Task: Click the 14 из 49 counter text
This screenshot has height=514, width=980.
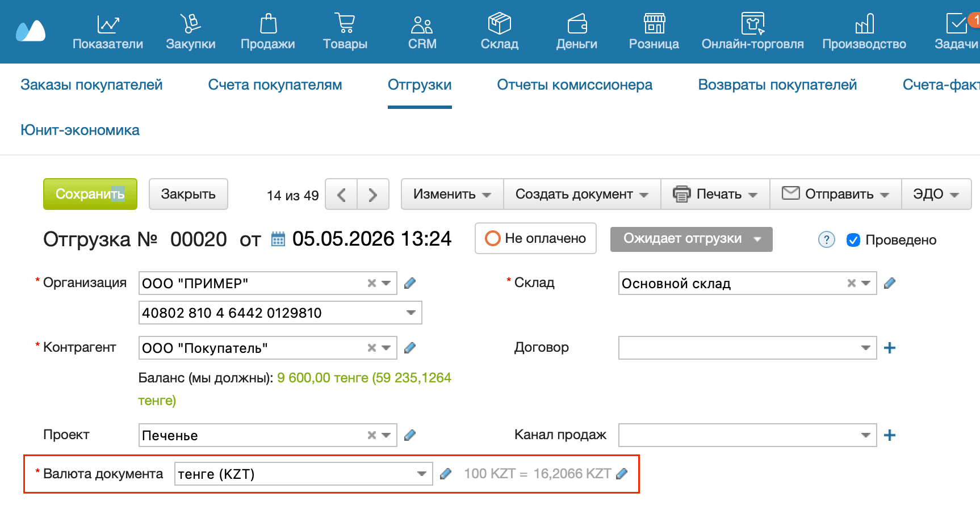Action: (x=293, y=196)
